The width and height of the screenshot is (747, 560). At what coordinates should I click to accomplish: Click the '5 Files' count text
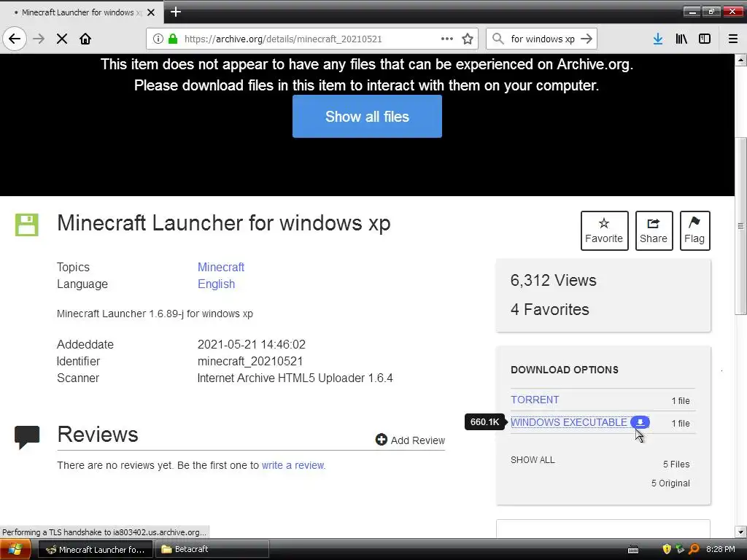point(676,464)
